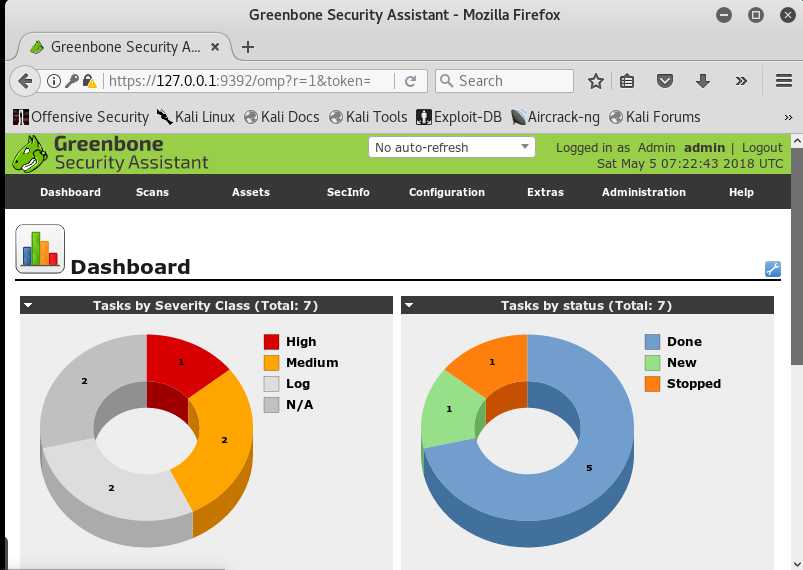Select the Greenbone Security browser tab
This screenshot has width=803, height=570.
(x=125, y=47)
